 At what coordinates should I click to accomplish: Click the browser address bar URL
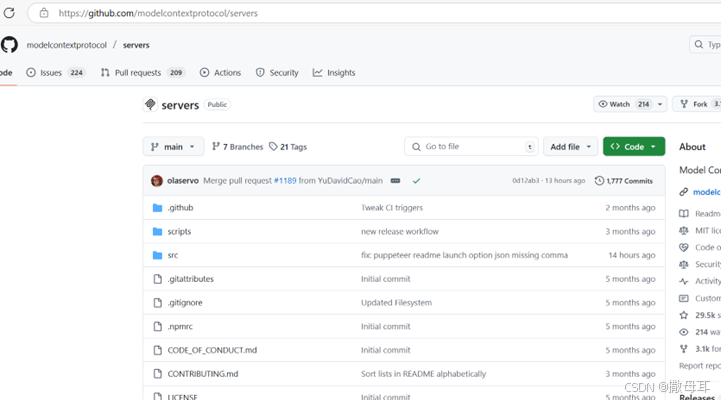click(158, 13)
